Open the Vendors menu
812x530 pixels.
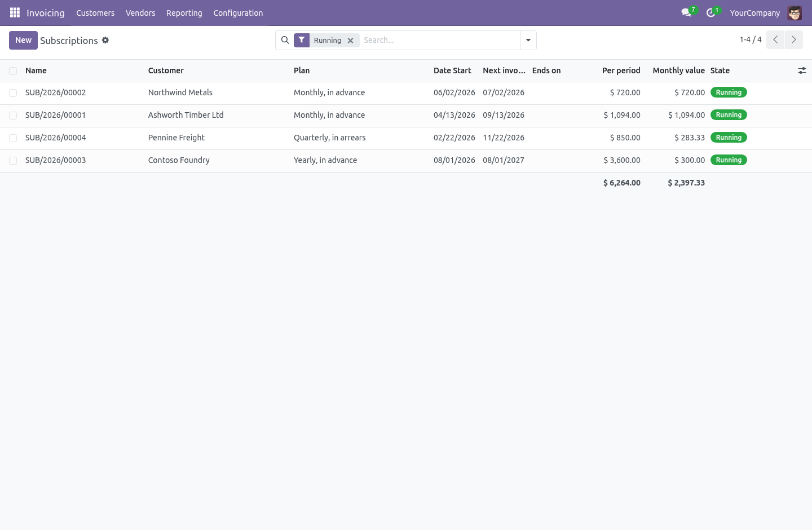pos(140,12)
